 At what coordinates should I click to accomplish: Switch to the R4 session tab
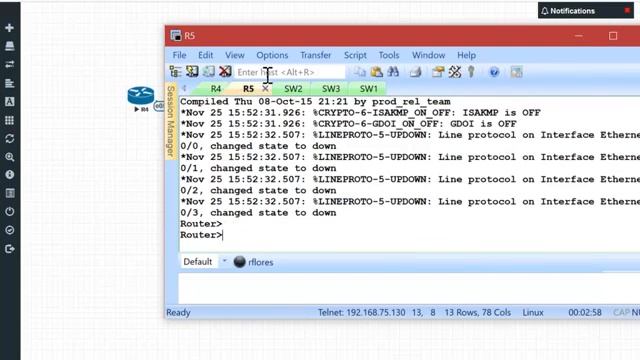216,89
